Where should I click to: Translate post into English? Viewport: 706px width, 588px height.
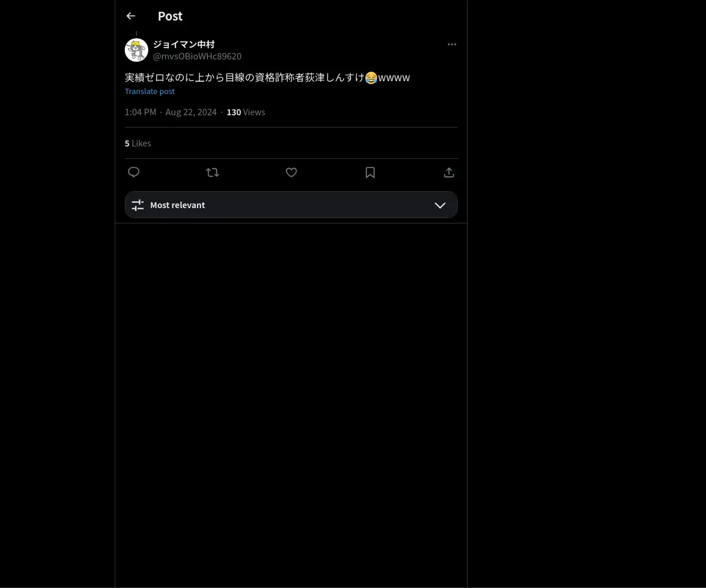click(149, 91)
